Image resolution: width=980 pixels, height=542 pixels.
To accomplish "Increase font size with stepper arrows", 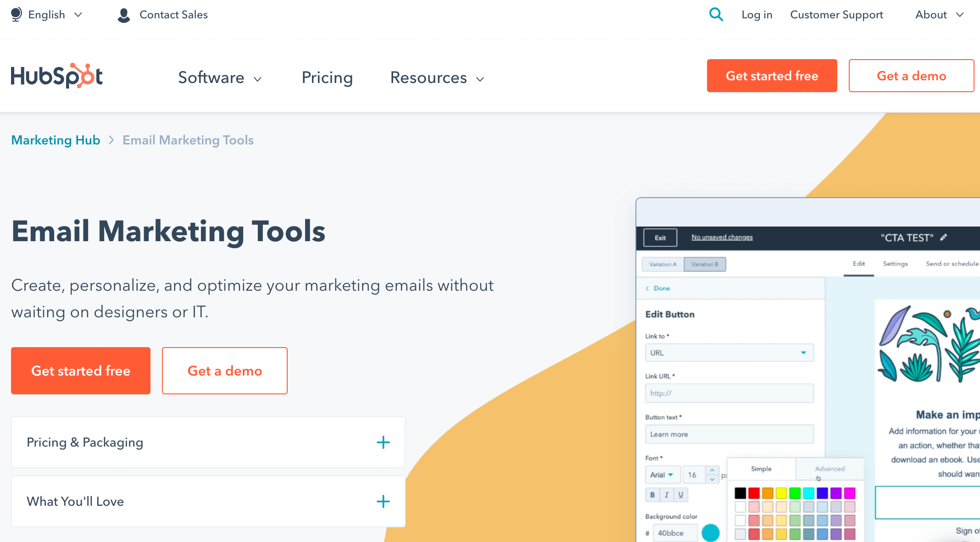I will click(712, 470).
